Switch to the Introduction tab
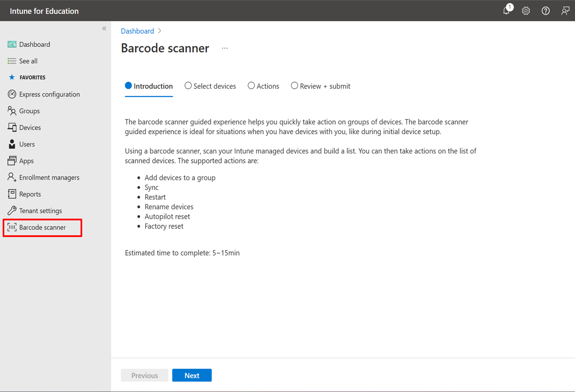This screenshot has height=392, width=575. pos(149,86)
